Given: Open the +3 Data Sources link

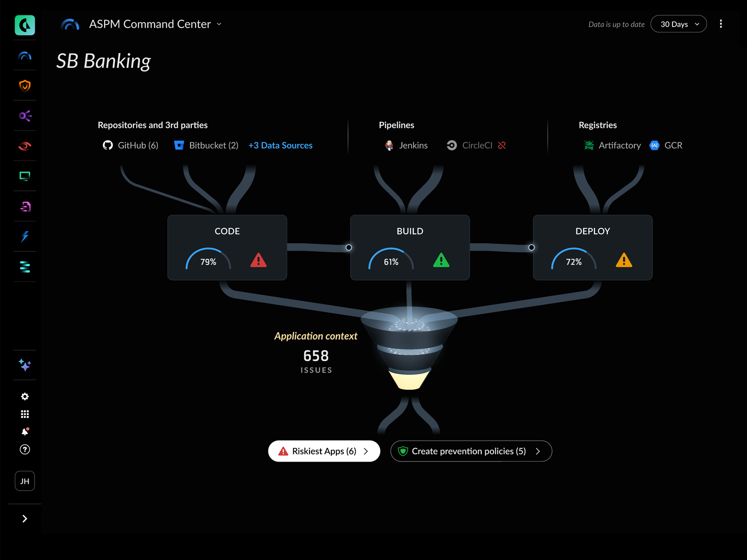Looking at the screenshot, I should pos(280,145).
